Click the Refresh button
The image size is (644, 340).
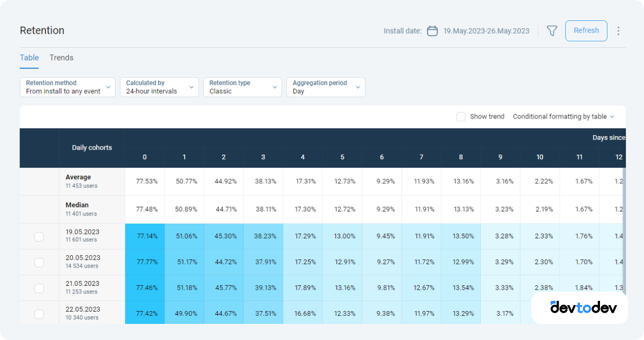[586, 31]
